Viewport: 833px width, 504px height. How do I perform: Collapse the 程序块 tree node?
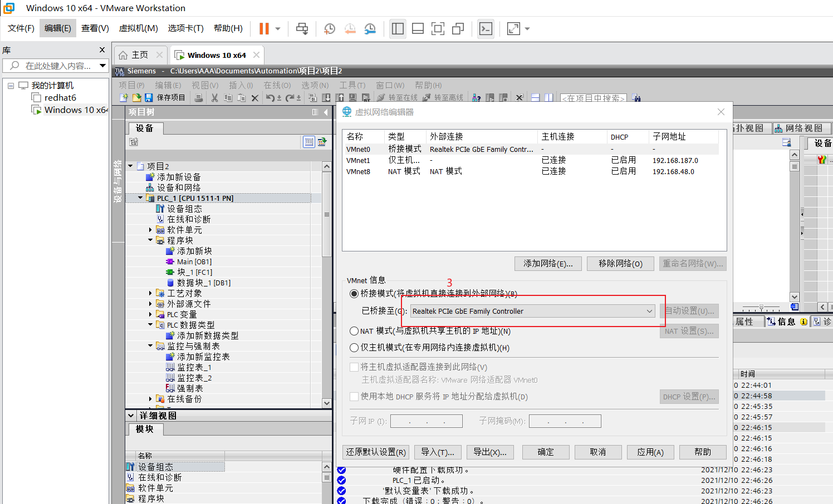point(150,240)
